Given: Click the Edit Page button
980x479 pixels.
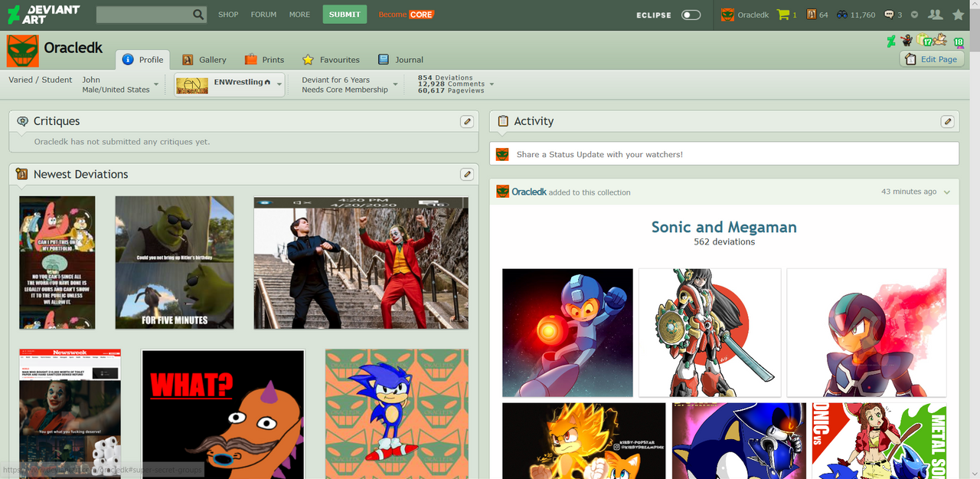Looking at the screenshot, I should coord(931,59).
